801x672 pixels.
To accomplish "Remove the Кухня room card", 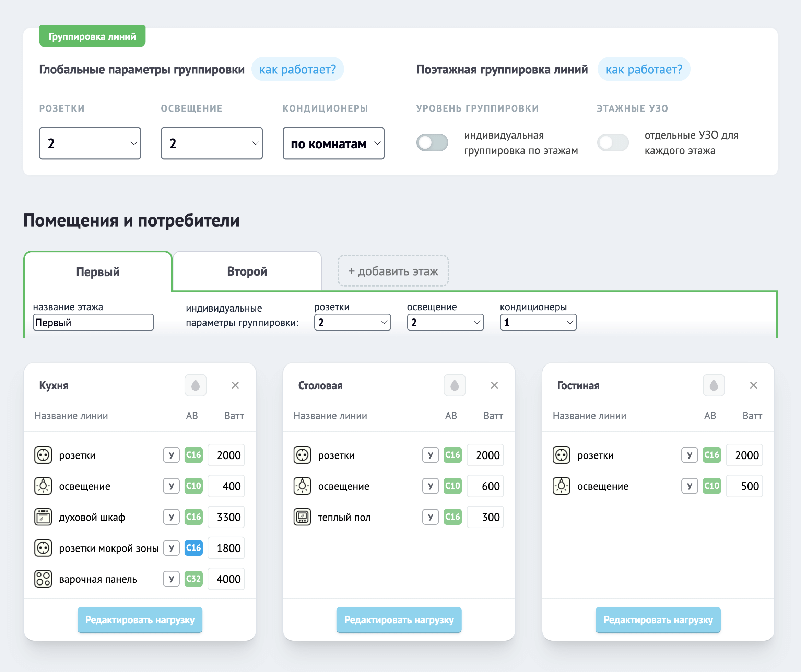I will [235, 385].
